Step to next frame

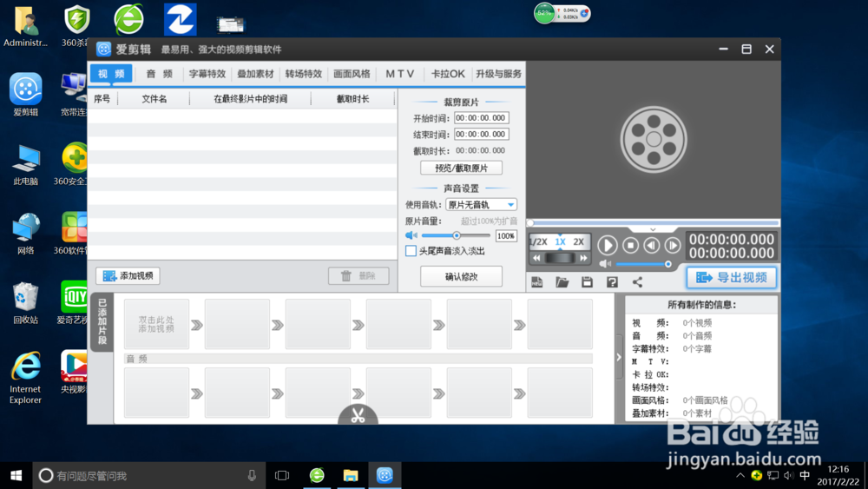pos(673,245)
